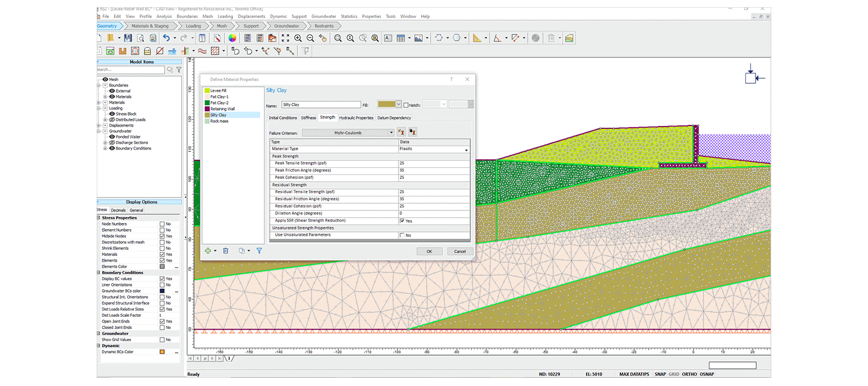Open the Groundwater menu
The width and height of the screenshot is (868, 386).
[324, 16]
